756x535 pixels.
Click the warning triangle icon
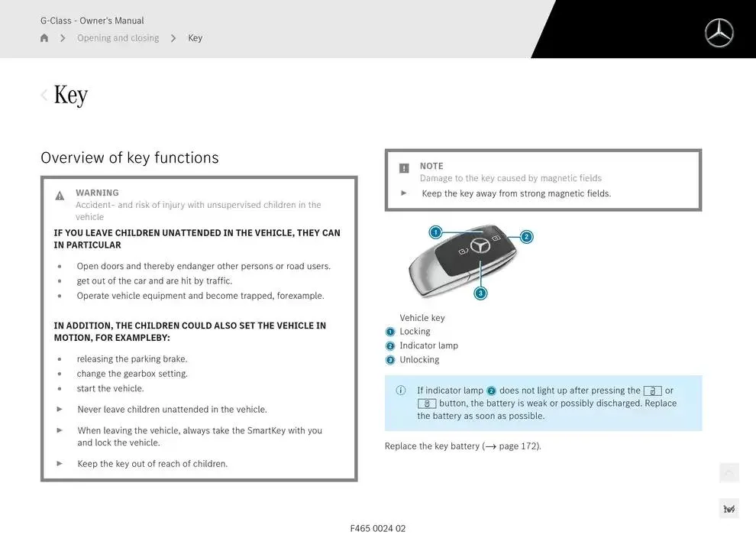pyautogui.click(x=60, y=196)
